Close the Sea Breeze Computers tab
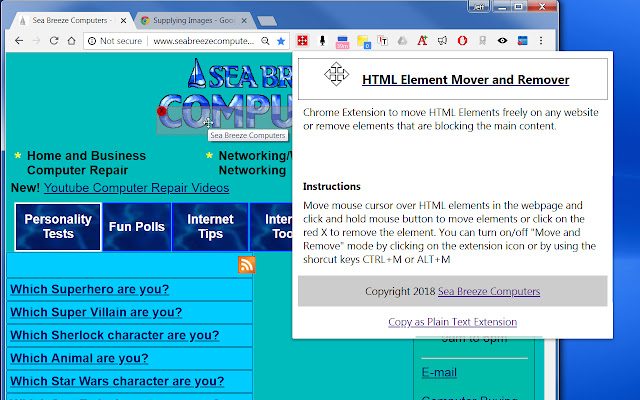640x400 pixels. pos(123,20)
